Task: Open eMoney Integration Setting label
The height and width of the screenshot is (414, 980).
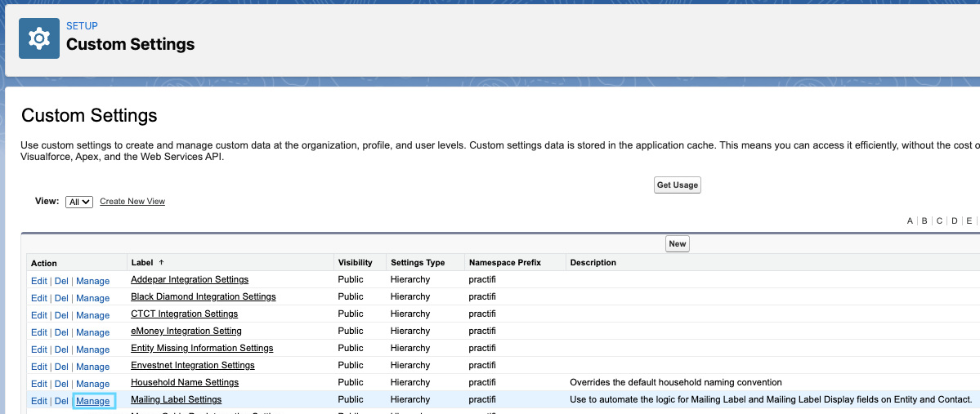Action: 186,331
